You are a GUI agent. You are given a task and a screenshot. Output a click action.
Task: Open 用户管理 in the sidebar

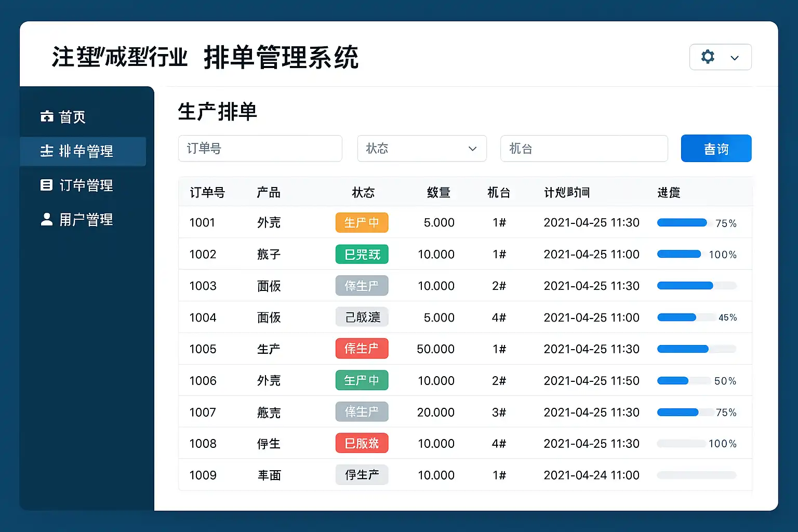[x=86, y=220]
